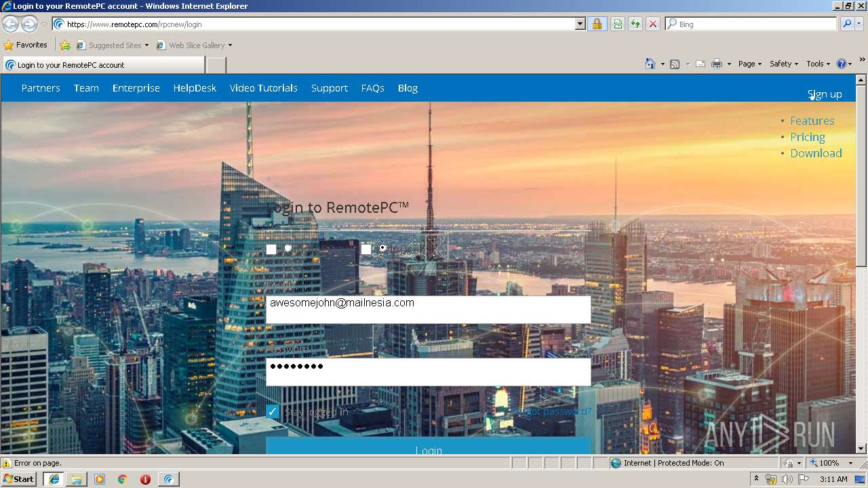This screenshot has height=488, width=868.
Task: Open the Blog link
Action: click(408, 88)
